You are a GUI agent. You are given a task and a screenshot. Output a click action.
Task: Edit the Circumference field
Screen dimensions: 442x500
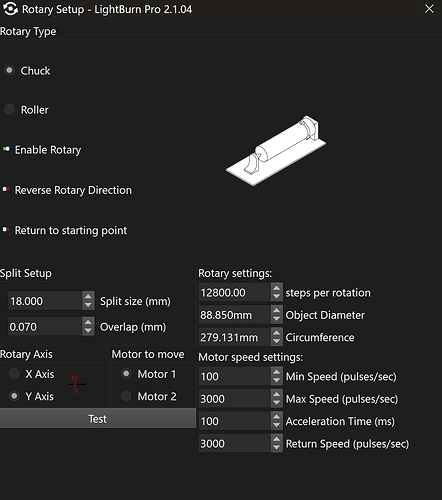pos(235,337)
